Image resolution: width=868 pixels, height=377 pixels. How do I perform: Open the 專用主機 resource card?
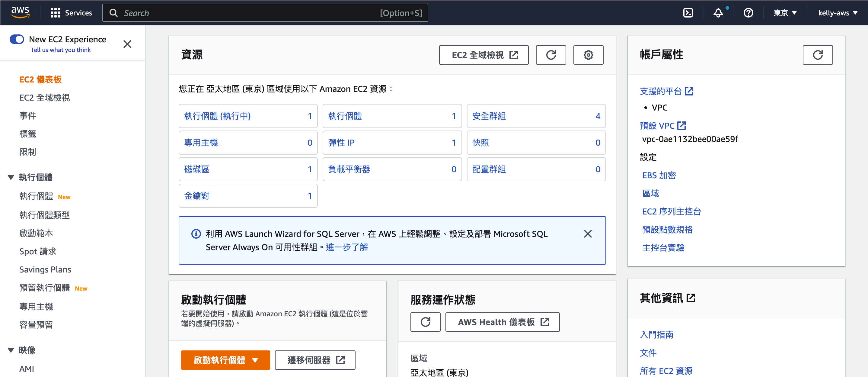pyautogui.click(x=248, y=142)
